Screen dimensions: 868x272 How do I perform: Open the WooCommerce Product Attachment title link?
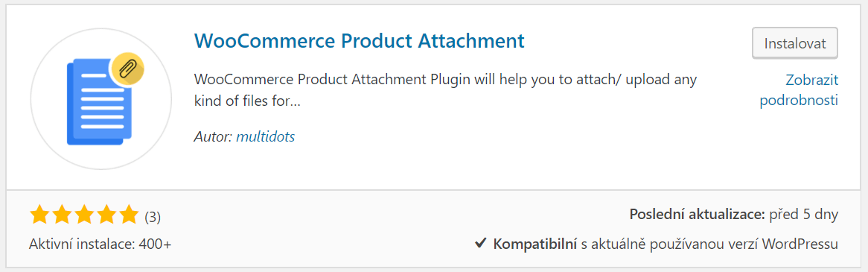coord(360,42)
